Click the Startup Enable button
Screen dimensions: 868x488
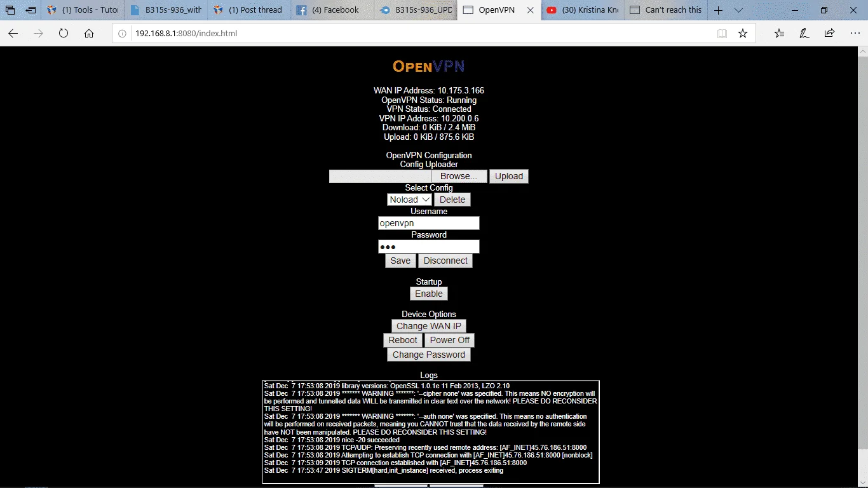tap(429, 294)
